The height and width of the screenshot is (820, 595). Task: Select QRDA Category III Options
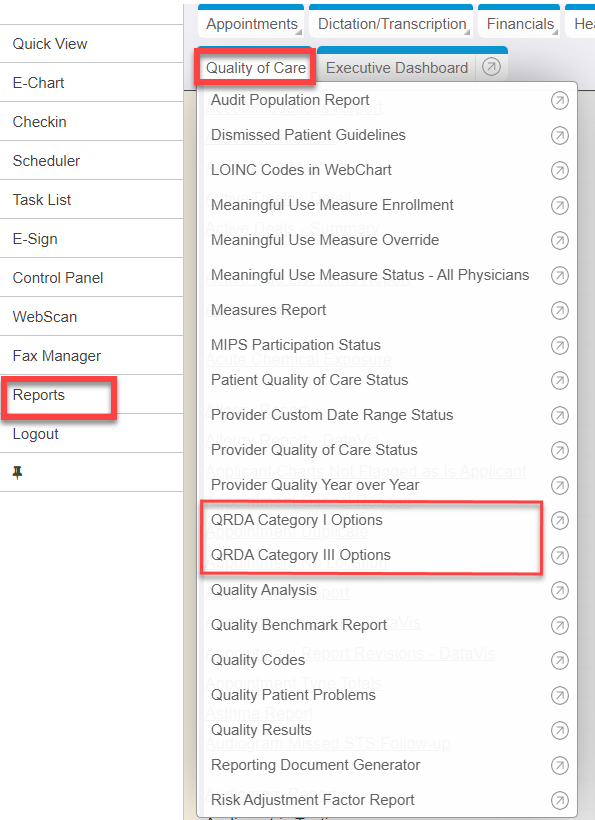301,555
